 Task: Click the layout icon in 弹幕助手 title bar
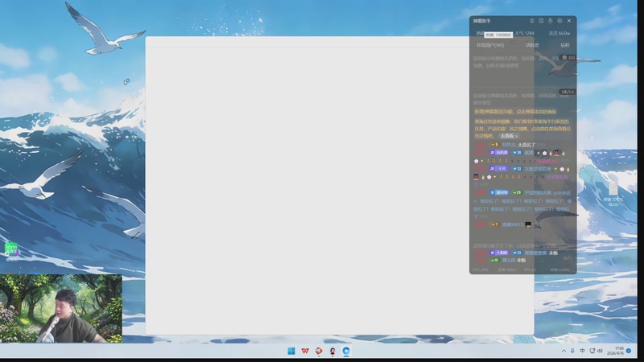[541, 21]
